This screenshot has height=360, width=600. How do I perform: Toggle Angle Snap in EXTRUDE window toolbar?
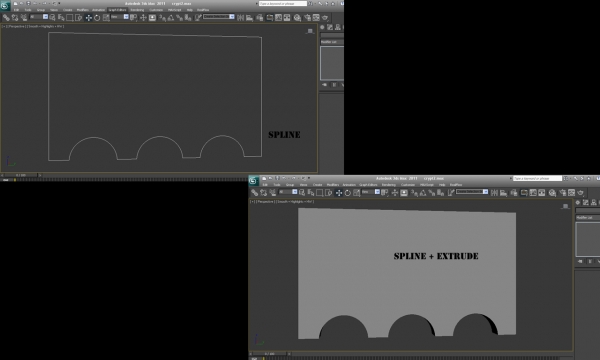[423, 193]
